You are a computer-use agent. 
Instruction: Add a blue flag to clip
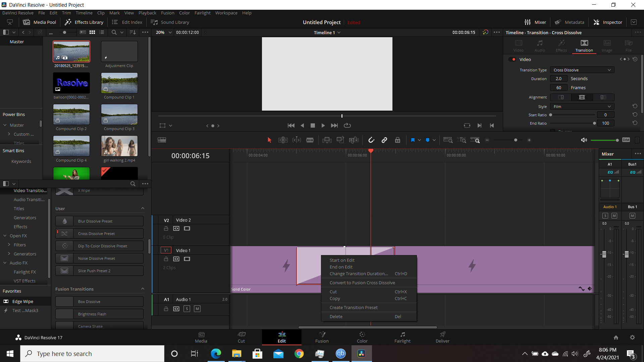pyautogui.click(x=413, y=140)
